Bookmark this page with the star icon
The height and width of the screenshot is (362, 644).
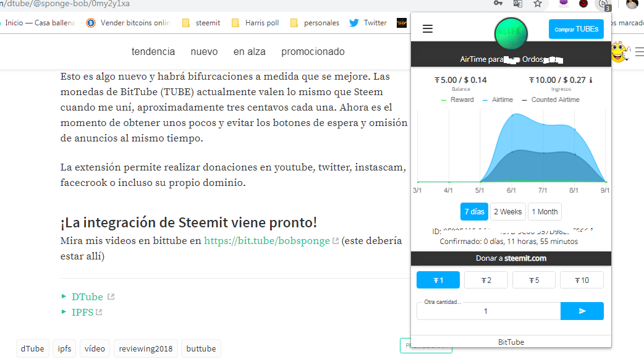tap(538, 4)
